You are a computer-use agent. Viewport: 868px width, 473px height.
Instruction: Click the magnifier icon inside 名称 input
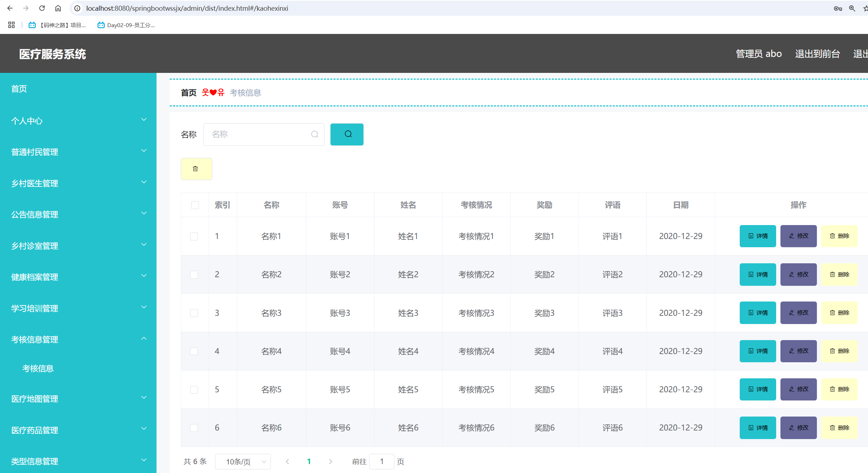[314, 134]
